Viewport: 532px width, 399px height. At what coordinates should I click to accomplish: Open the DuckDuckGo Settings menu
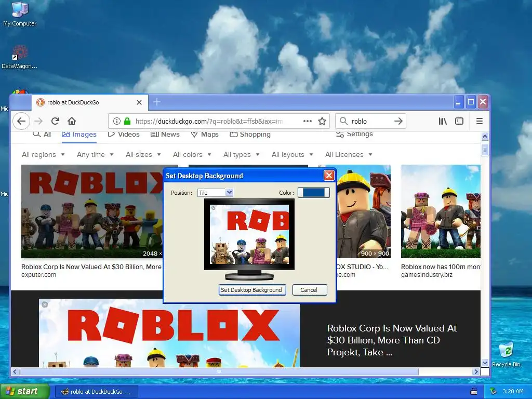(x=354, y=134)
